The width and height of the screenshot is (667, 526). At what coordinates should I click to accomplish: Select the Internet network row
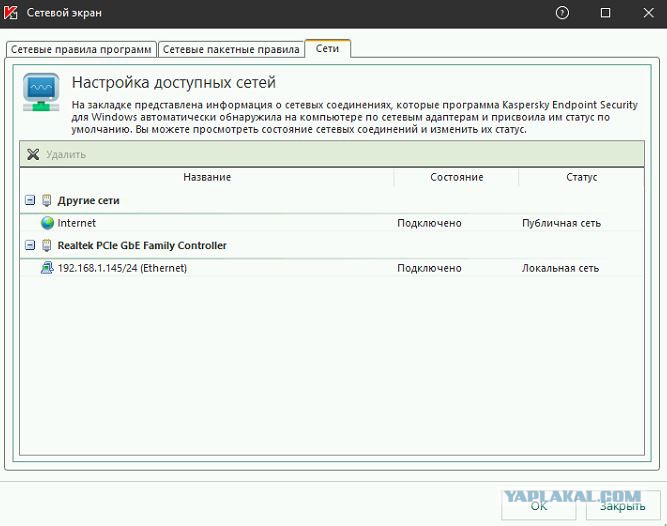tap(332, 223)
